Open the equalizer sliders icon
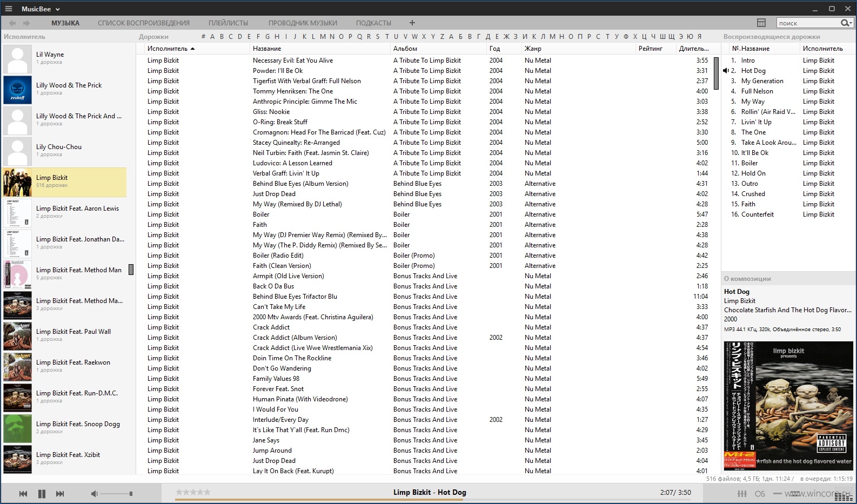This screenshot has width=857, height=504. [x=742, y=494]
